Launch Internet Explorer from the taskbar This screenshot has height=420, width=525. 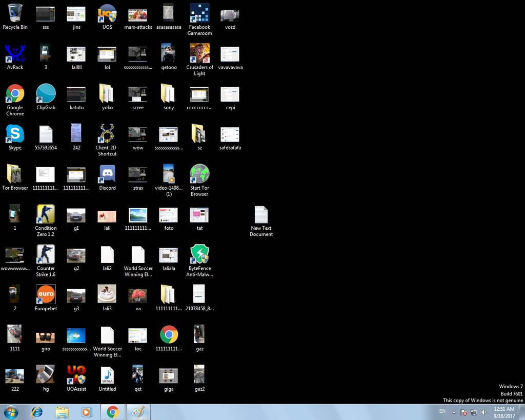coord(36,412)
